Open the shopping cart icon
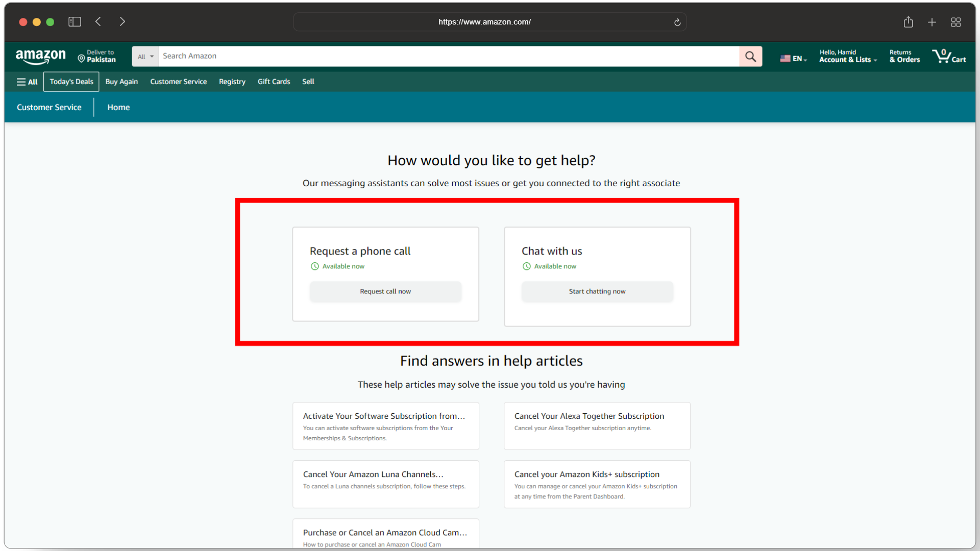980x551 pixels. [948, 56]
